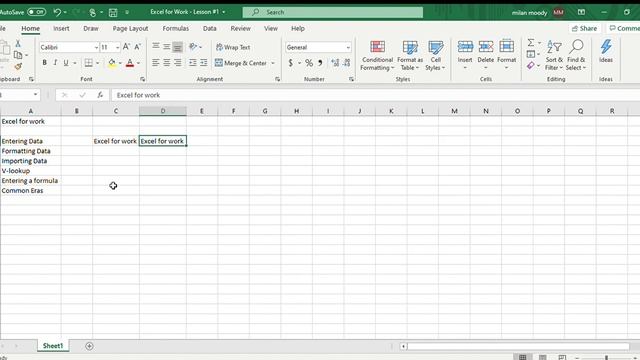Viewport: 640px width, 360px height.
Task: Click the Undo icon
Action: [57, 12]
